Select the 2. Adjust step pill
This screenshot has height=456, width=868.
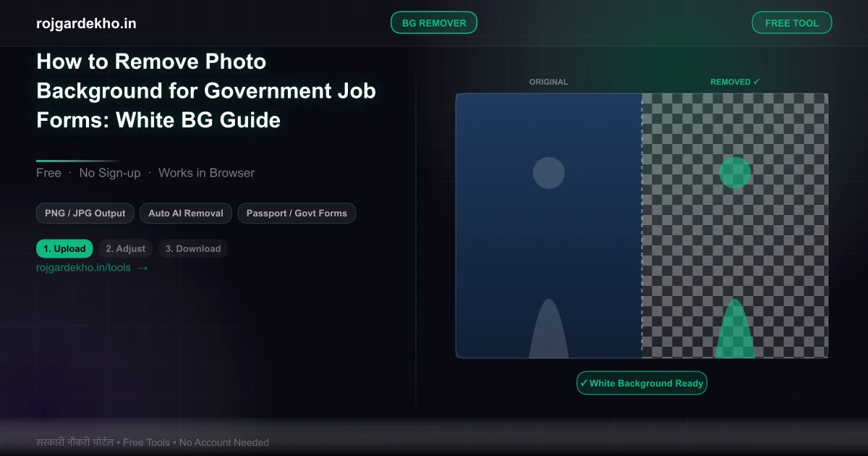[125, 248]
